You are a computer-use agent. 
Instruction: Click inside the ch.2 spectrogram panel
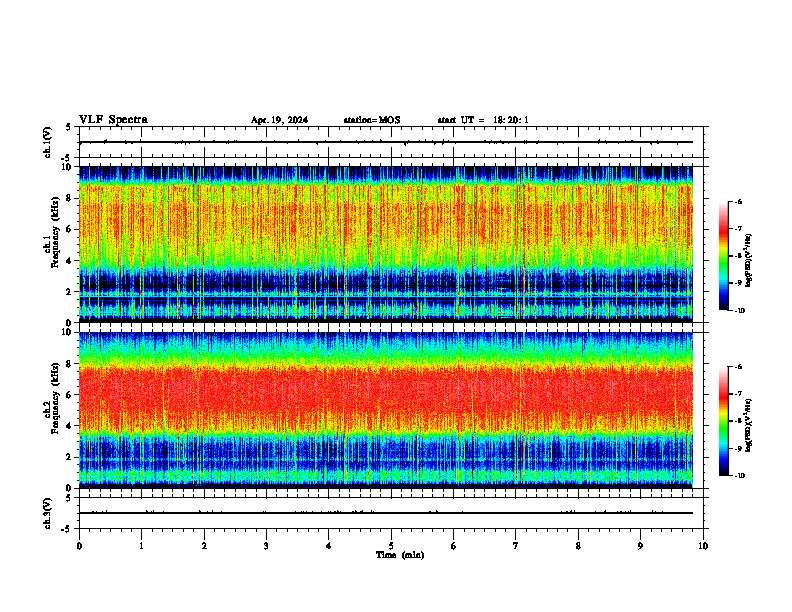pos(386,410)
